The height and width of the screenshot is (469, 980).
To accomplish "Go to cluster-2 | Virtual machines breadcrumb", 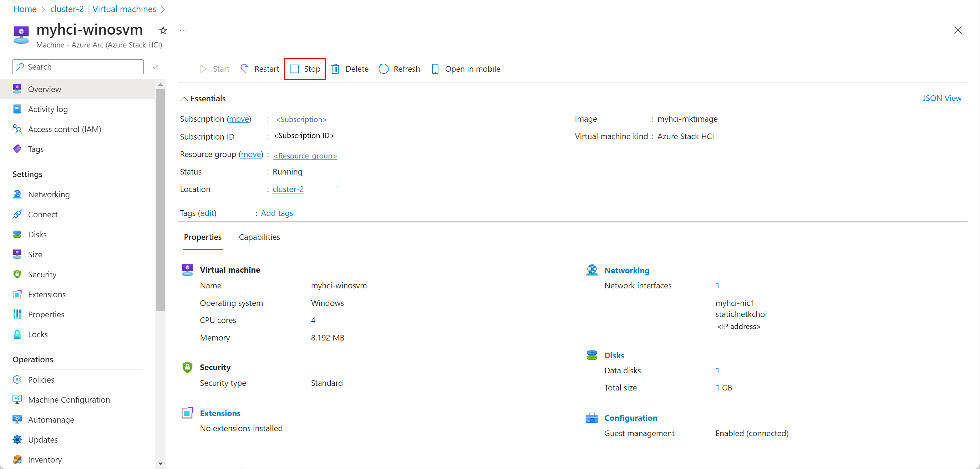I will (103, 9).
